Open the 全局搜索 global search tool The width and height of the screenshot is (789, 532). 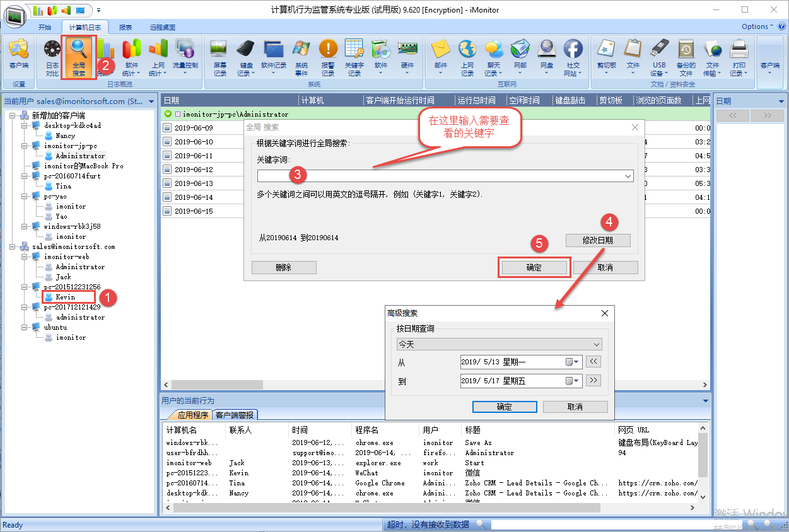[79, 57]
